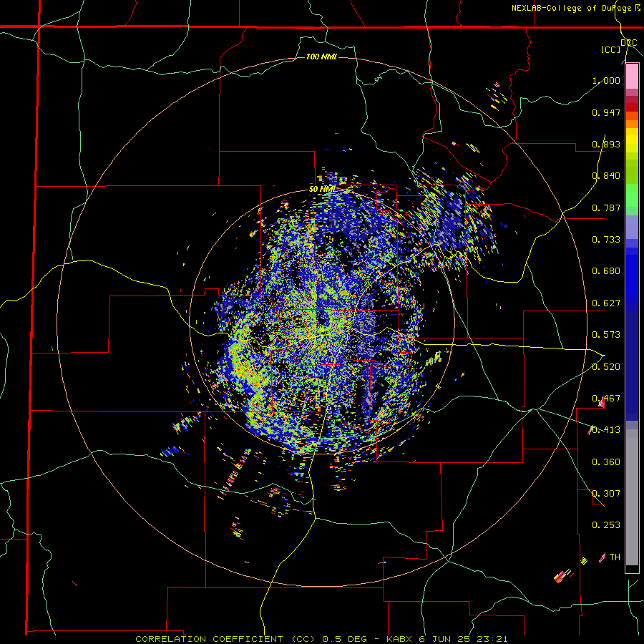Pick the gray swatch near 0.307
Viewport: 644px width, 644px height.
click(632, 497)
